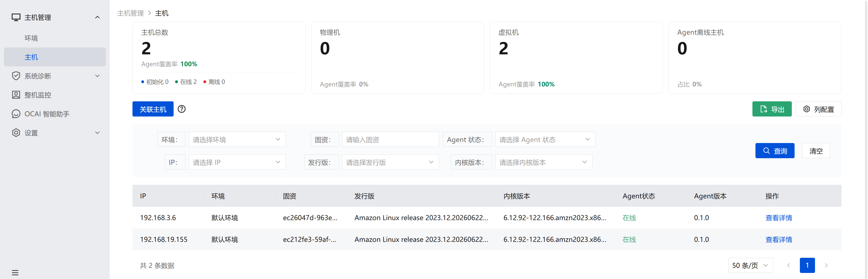Click the 主机管理 monitor icon
Image resolution: width=868 pixels, height=279 pixels.
16,17
